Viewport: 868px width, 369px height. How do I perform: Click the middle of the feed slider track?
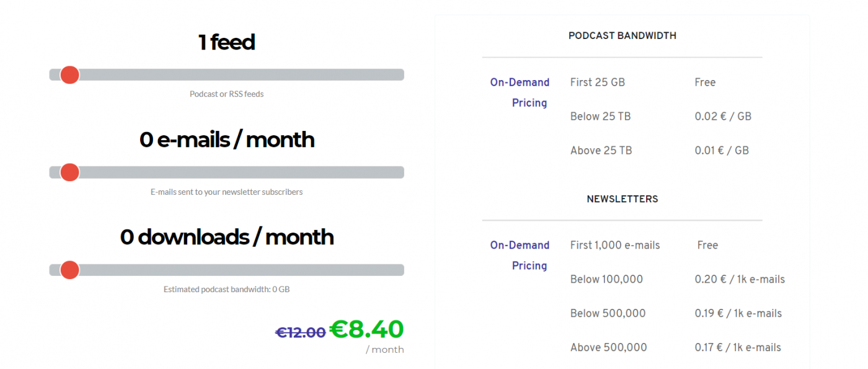(227, 75)
